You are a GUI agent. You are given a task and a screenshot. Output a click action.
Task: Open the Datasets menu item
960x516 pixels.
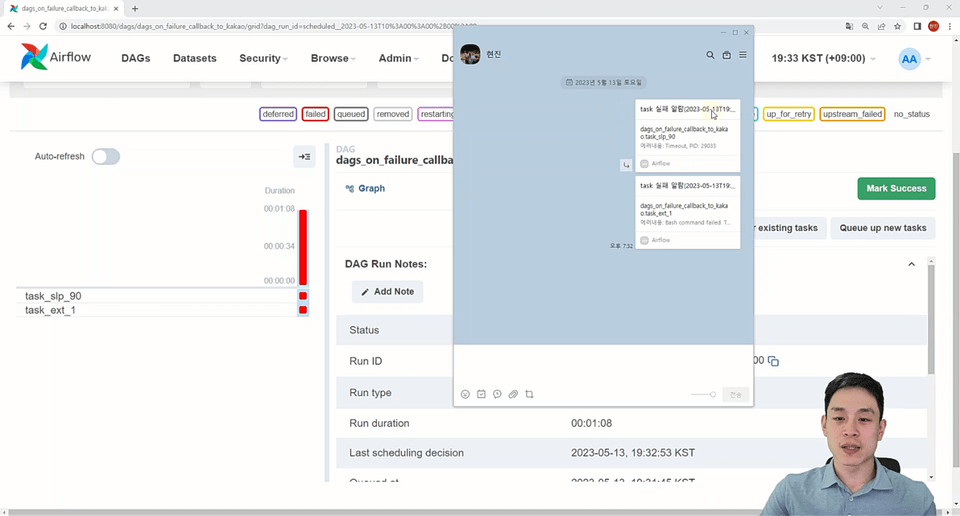195,58
